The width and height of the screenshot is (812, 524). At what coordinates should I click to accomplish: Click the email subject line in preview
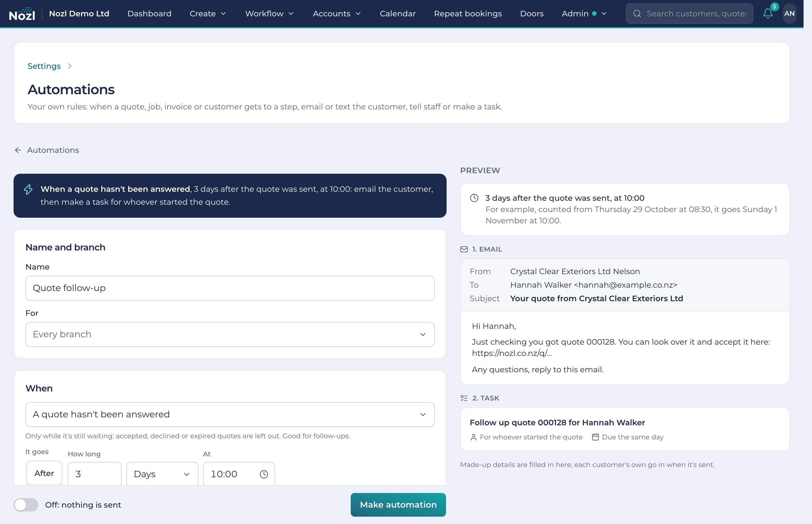click(x=596, y=298)
